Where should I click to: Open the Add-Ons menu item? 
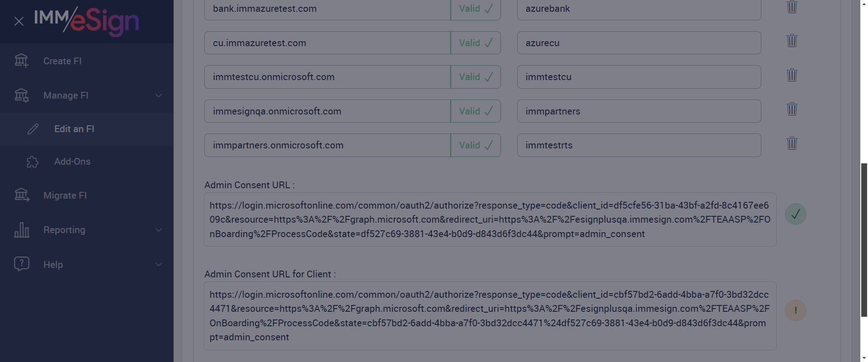point(72,162)
